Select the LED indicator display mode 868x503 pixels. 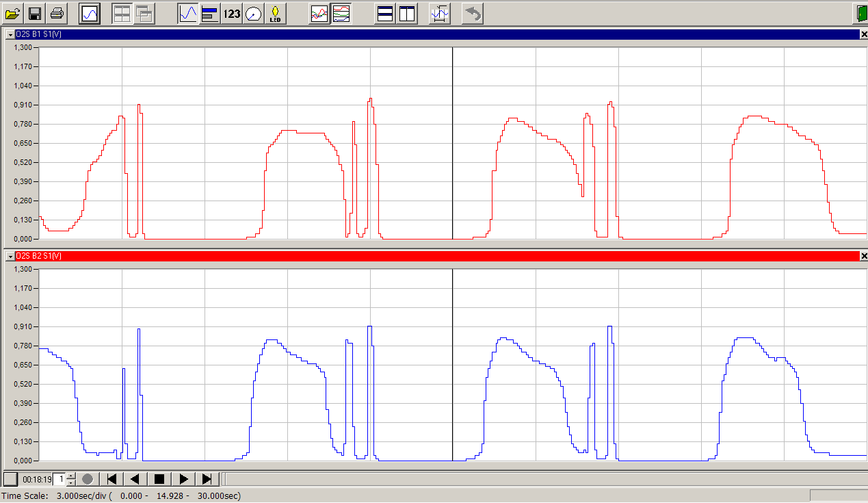276,13
